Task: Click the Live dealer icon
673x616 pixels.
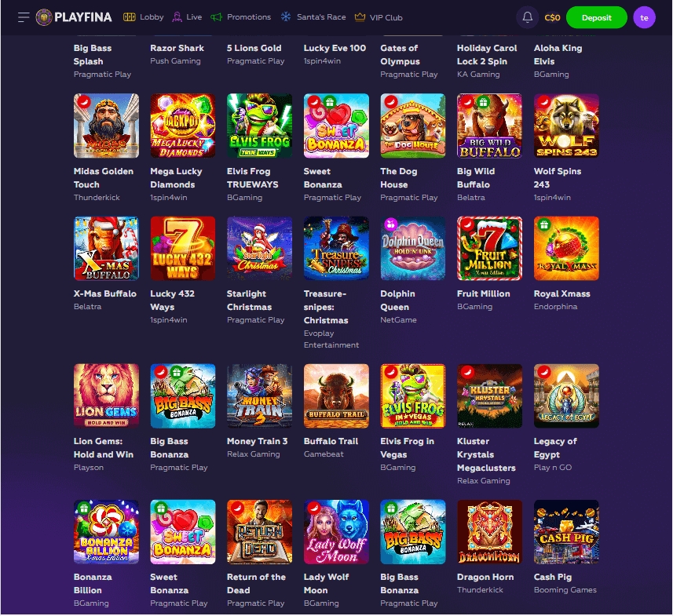Action: click(177, 17)
